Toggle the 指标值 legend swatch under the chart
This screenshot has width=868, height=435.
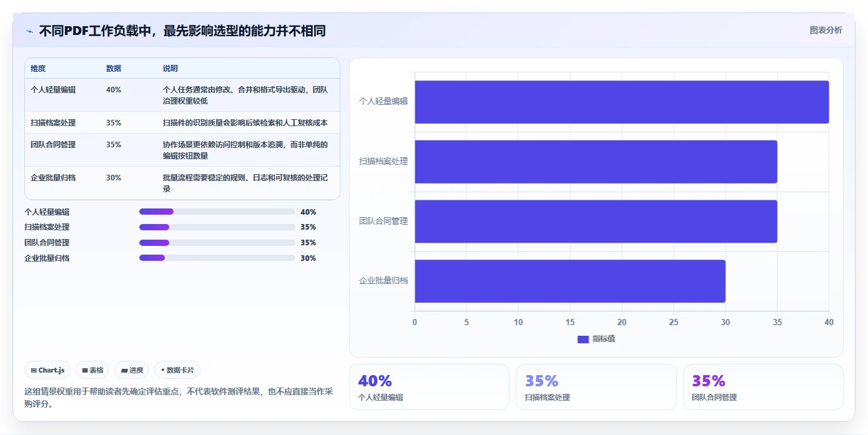pyautogui.click(x=583, y=339)
